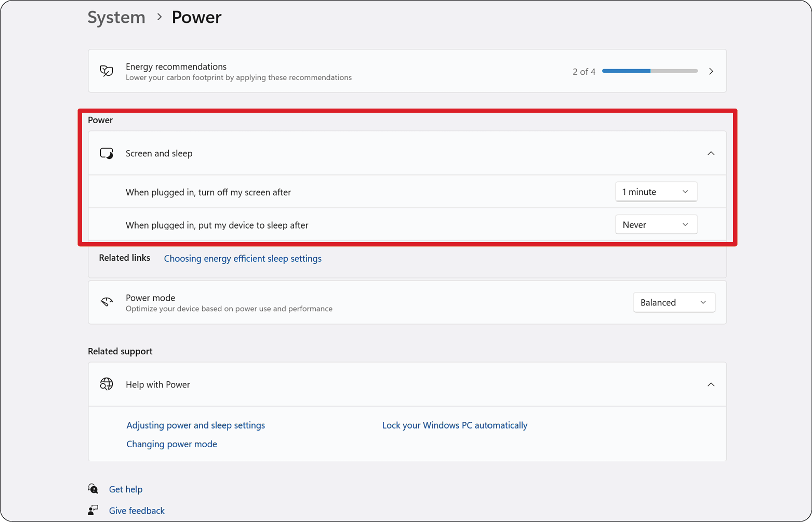Open the screen turn-off time dropdown
This screenshot has height=522, width=812.
656,192
